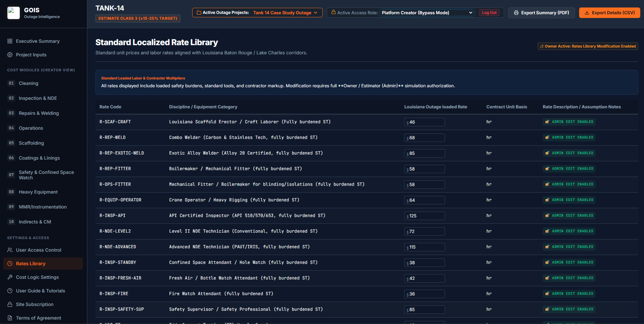The image size is (644, 324).
Task: Click the GOIS logo icon
Action: [14, 13]
